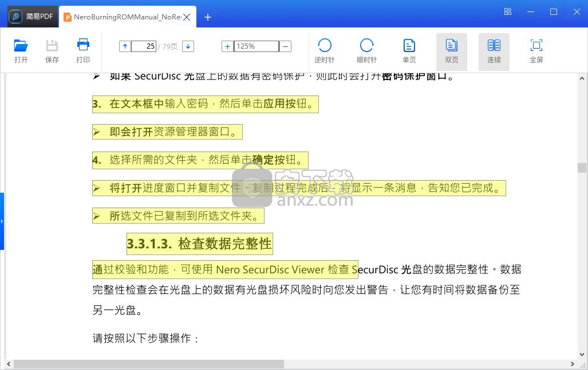Click the line 即会打开资源管理器窗口
Screen dimensions: 588x370
click(167, 132)
